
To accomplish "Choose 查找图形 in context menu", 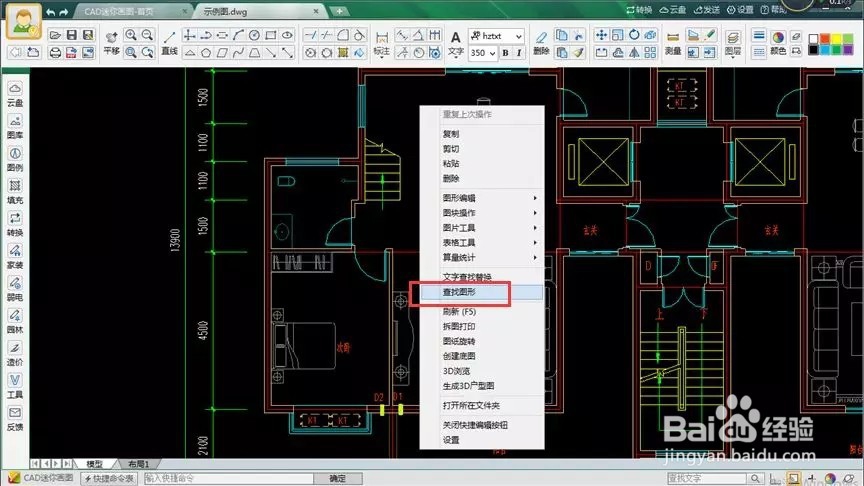I will 482,292.
